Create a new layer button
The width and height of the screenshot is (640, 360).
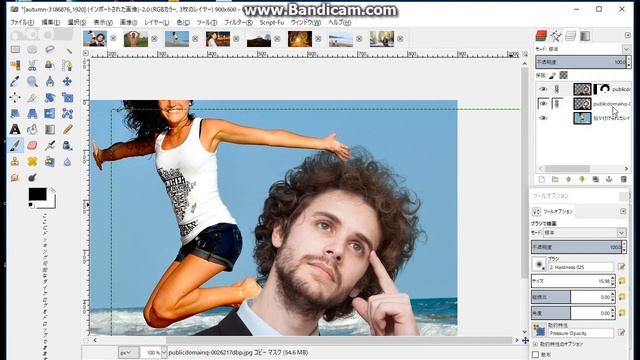tap(542, 180)
